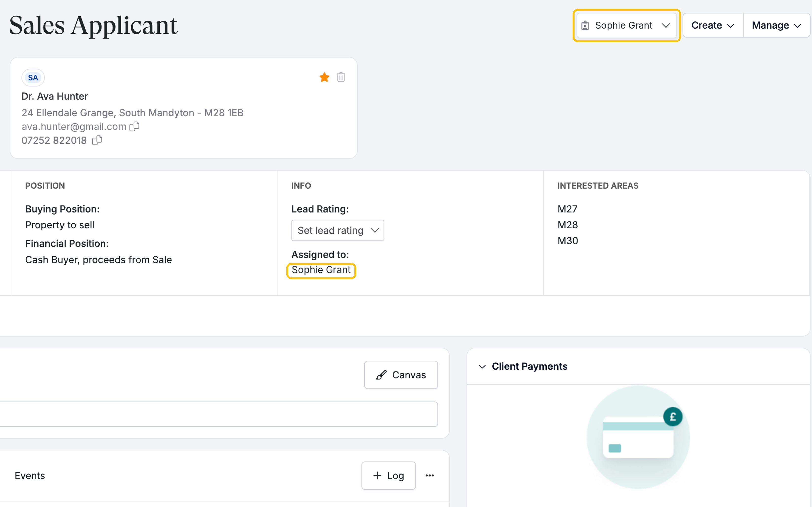Click the interested area M28

567,225
